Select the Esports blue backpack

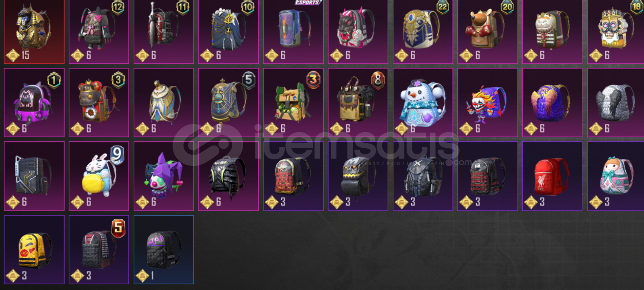293,31
